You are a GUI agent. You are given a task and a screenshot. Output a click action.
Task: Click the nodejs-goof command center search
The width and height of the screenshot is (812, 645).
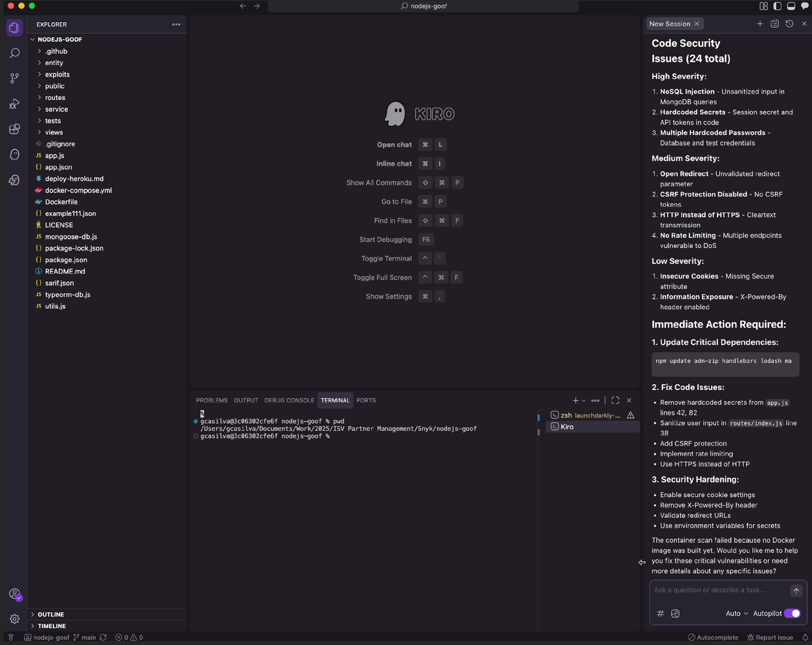pyautogui.click(x=423, y=6)
